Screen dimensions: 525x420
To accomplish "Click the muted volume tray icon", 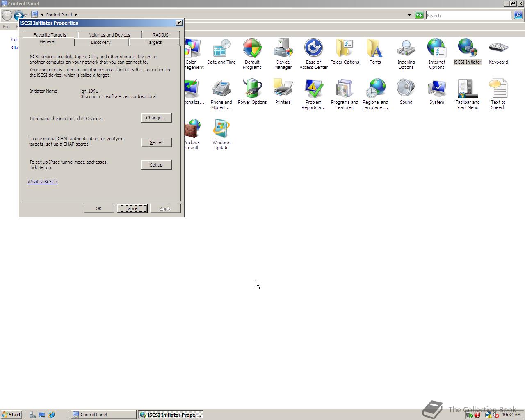I will (x=496, y=415).
